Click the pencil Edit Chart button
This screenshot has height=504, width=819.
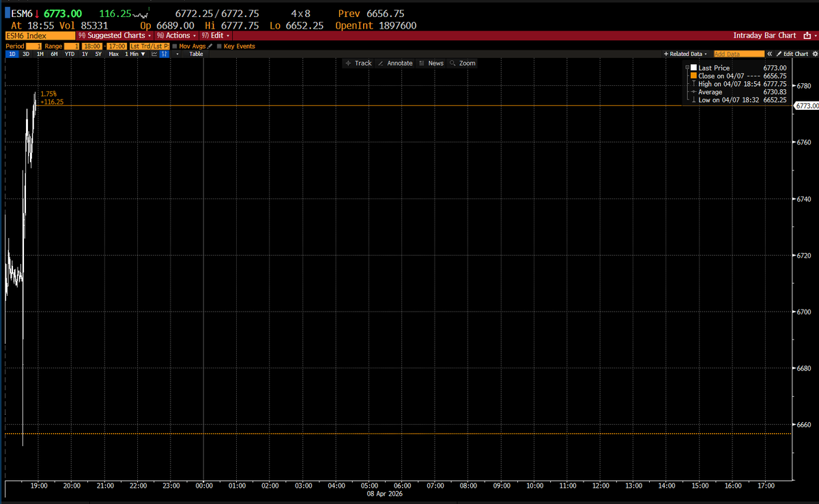click(792, 54)
